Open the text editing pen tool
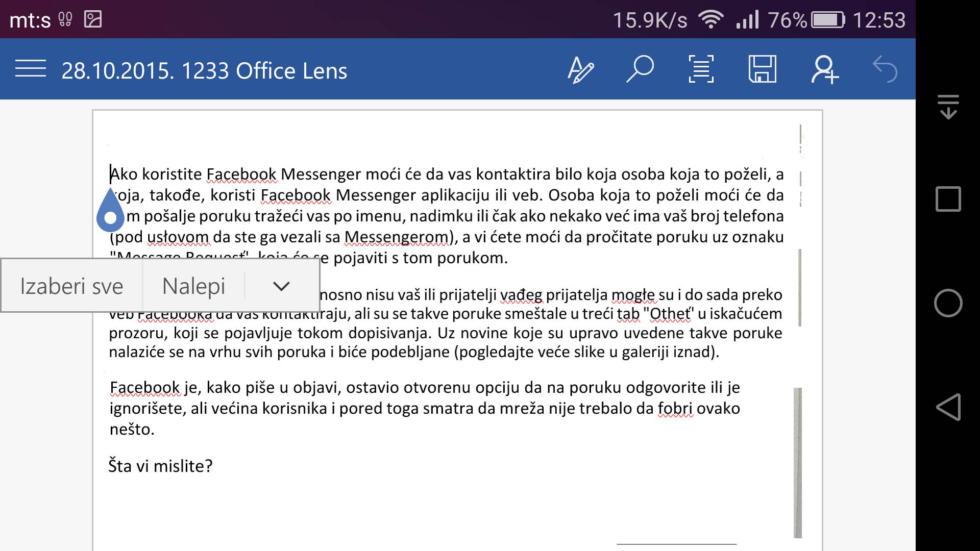This screenshot has width=980, height=551. click(x=580, y=69)
